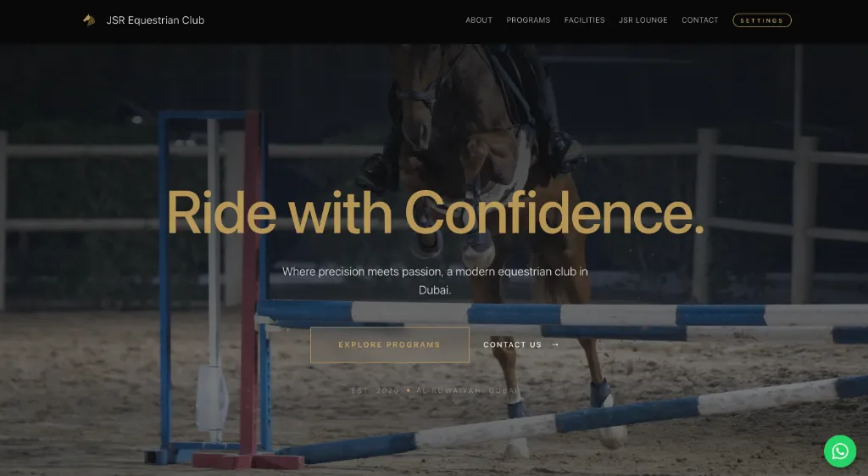This screenshot has width=868, height=476.
Task: Click the gold dot separator near Est. 2020
Action: click(x=409, y=390)
